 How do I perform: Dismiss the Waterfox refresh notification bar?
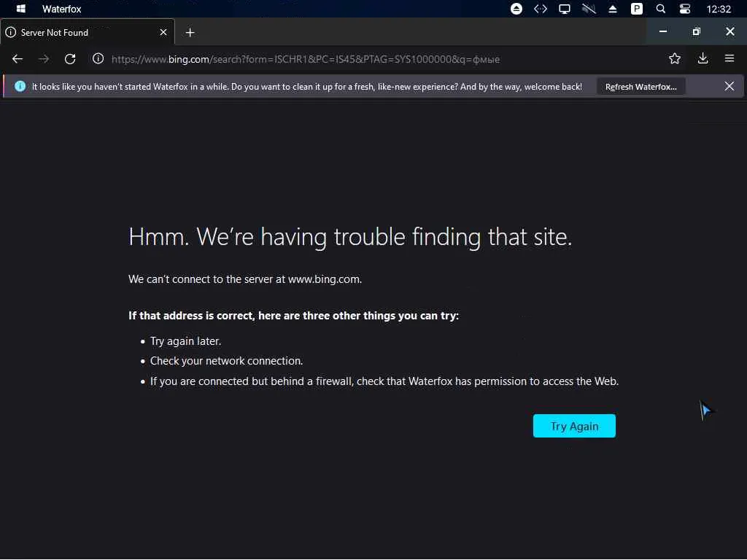click(x=729, y=86)
